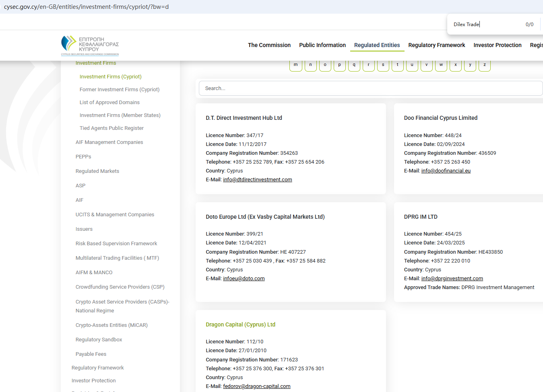Filter entities by letter m
This screenshot has width=543, height=392.
click(x=296, y=65)
